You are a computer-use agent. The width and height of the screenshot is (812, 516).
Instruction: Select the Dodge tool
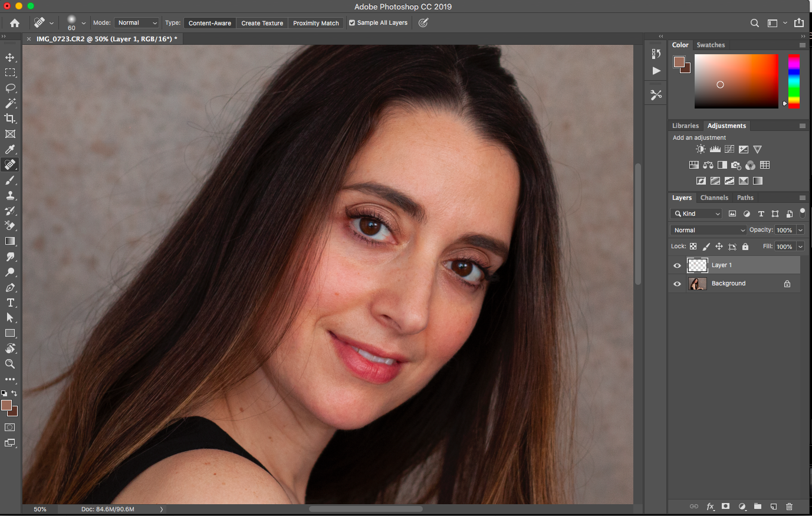point(10,272)
